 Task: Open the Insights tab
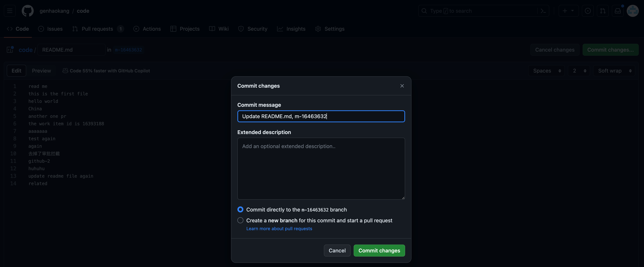tap(291, 29)
